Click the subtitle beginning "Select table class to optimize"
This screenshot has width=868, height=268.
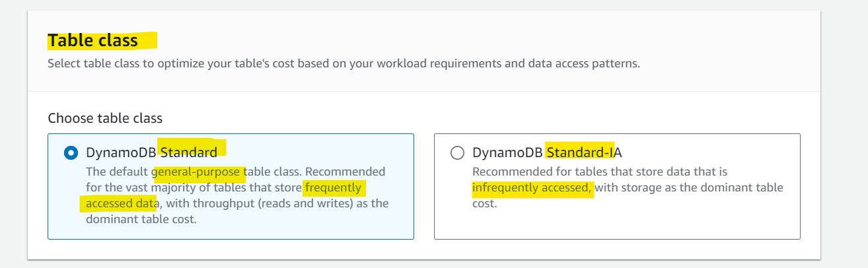[x=344, y=64]
